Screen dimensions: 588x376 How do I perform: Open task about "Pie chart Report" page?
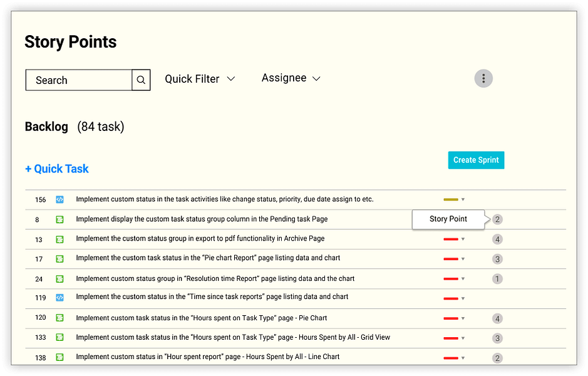[x=208, y=258]
